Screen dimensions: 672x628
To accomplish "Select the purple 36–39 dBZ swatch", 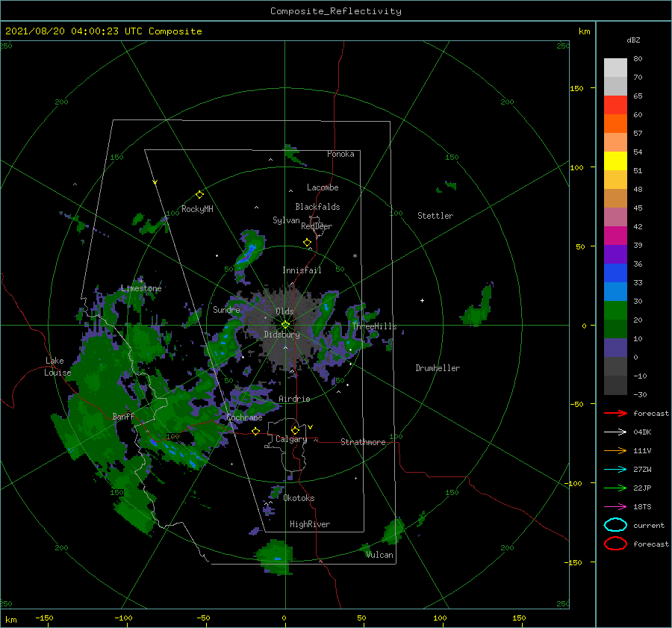I will click(x=615, y=255).
